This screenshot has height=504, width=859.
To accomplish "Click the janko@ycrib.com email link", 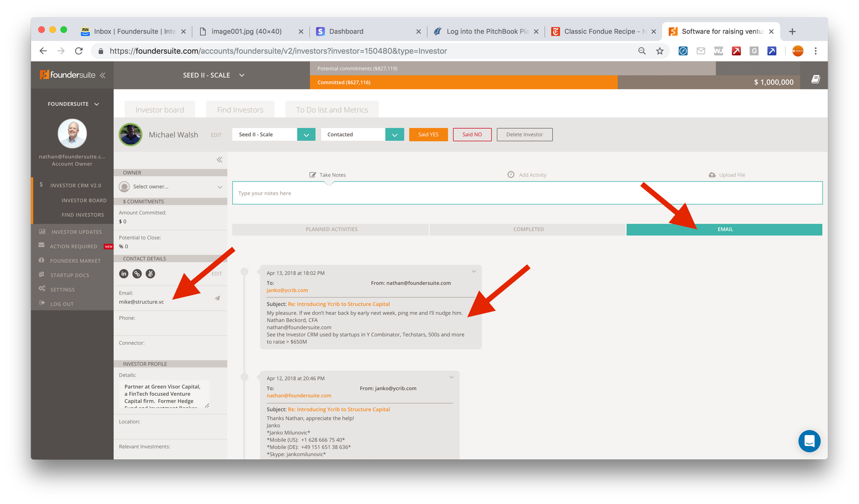I will 287,290.
